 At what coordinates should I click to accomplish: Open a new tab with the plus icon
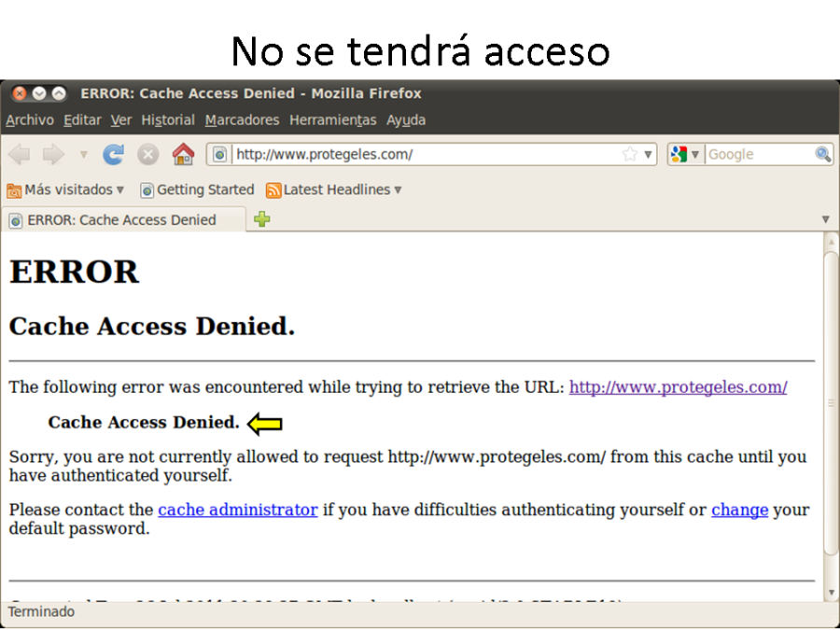tap(262, 219)
